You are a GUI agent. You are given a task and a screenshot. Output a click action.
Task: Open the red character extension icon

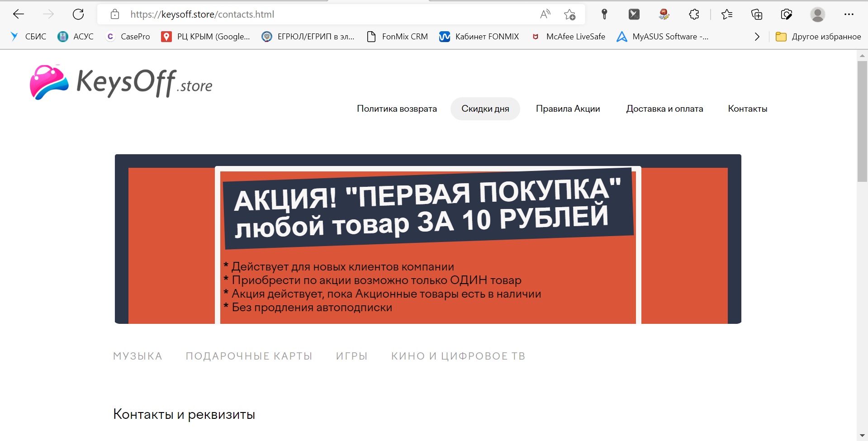point(664,14)
